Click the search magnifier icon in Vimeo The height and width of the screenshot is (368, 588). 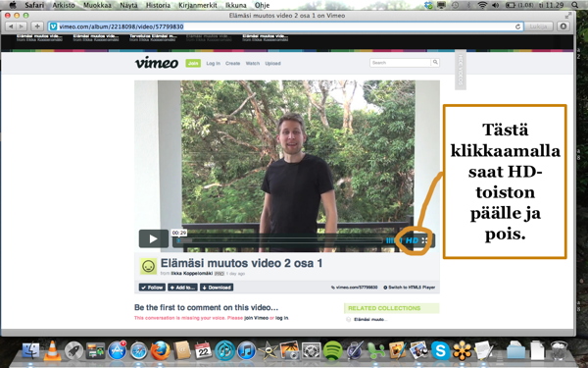coord(435,63)
